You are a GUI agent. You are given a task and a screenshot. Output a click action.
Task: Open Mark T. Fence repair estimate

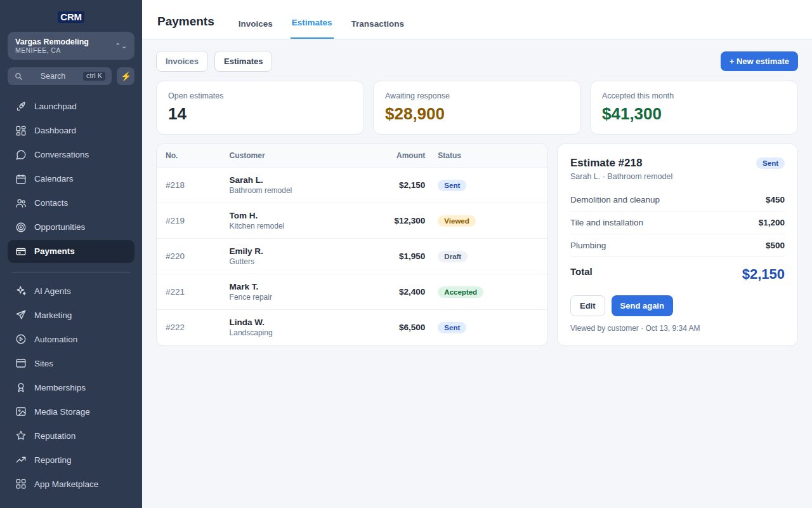(x=352, y=292)
